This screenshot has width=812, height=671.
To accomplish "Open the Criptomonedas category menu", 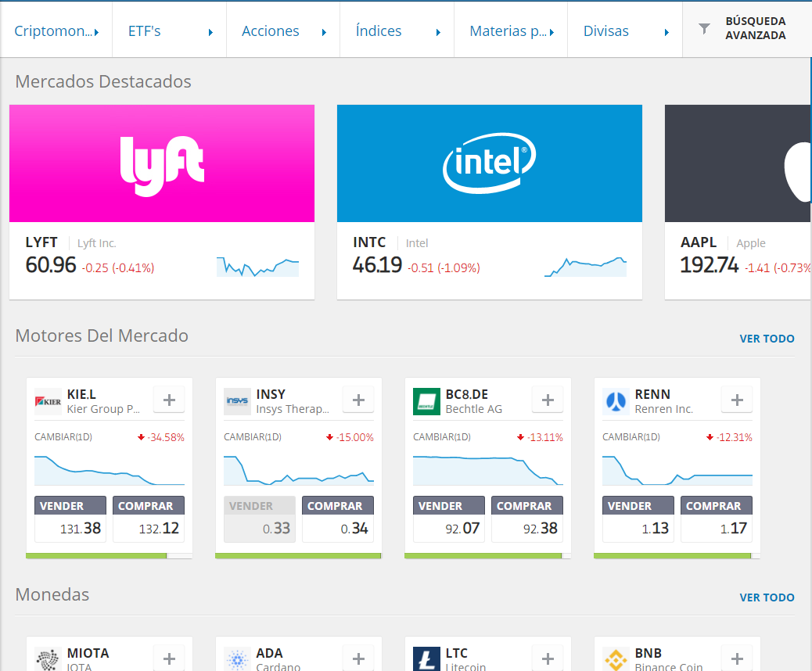I will (56, 31).
